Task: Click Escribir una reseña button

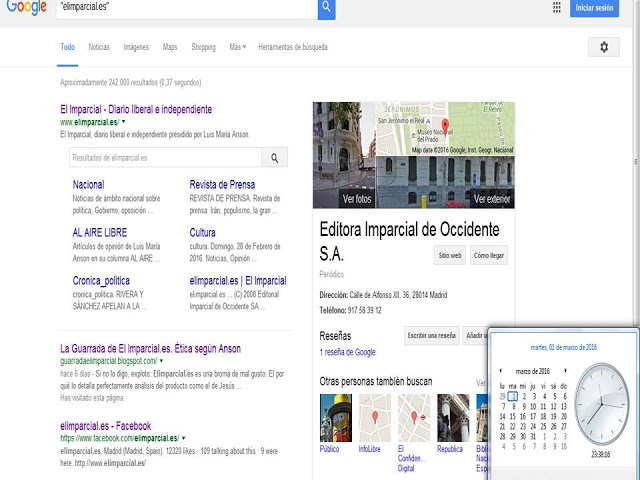Action: tap(431, 336)
